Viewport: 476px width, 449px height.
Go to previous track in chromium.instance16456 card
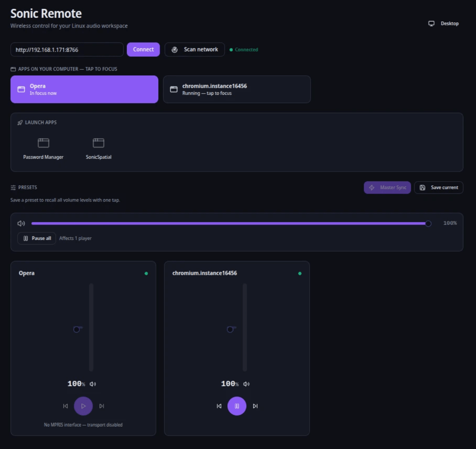click(219, 406)
